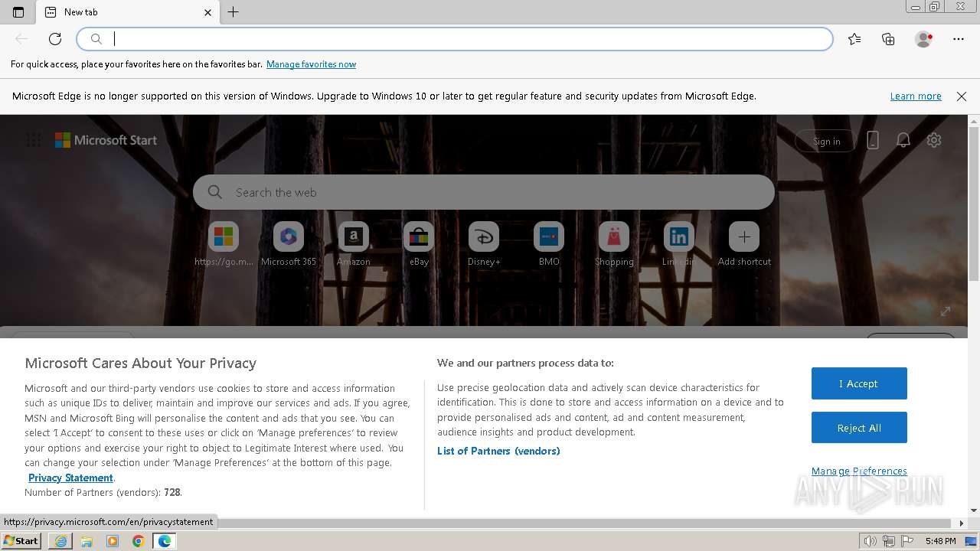Viewport: 980px width, 551px height.
Task: Open the volume icon in system tray
Action: tap(871, 541)
